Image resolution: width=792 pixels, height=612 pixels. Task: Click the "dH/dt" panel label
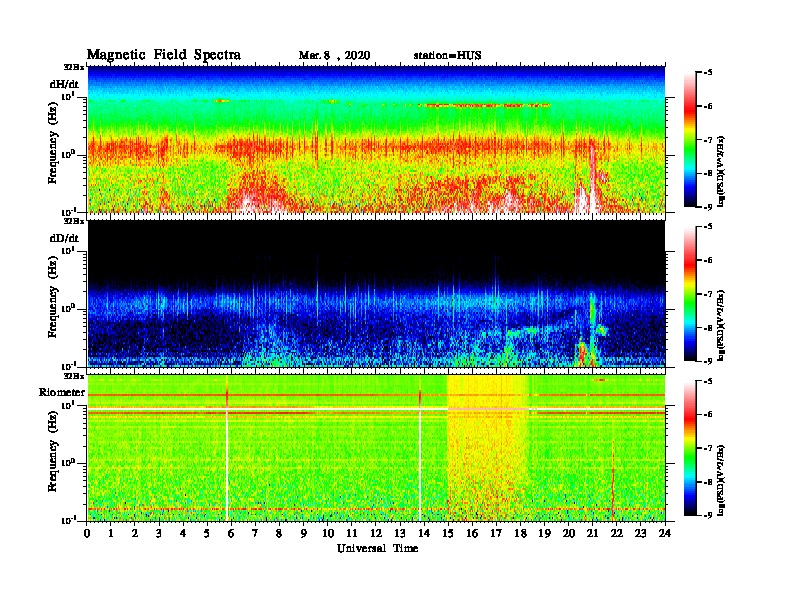click(64, 84)
